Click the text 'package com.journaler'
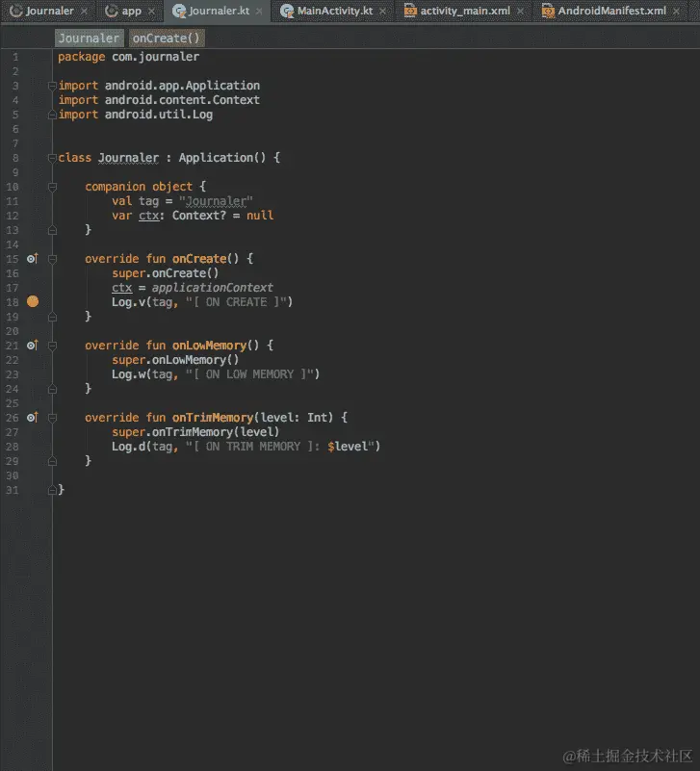700x771 pixels. [x=128, y=57]
